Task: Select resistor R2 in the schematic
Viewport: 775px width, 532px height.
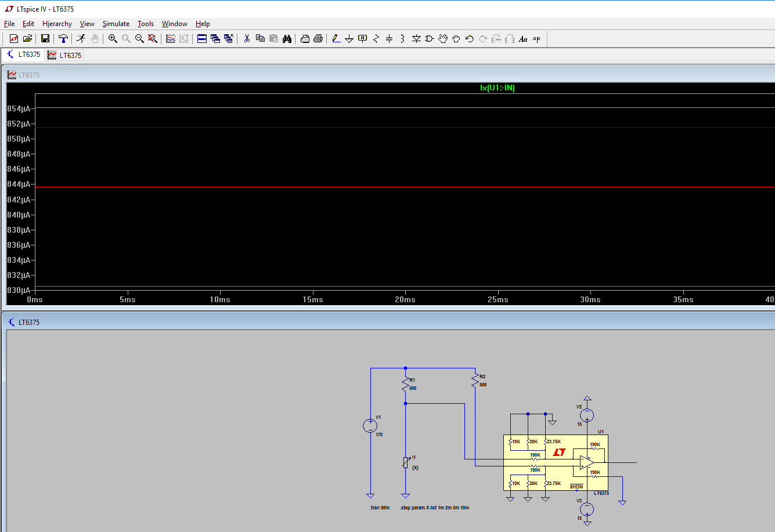Action: tap(475, 381)
